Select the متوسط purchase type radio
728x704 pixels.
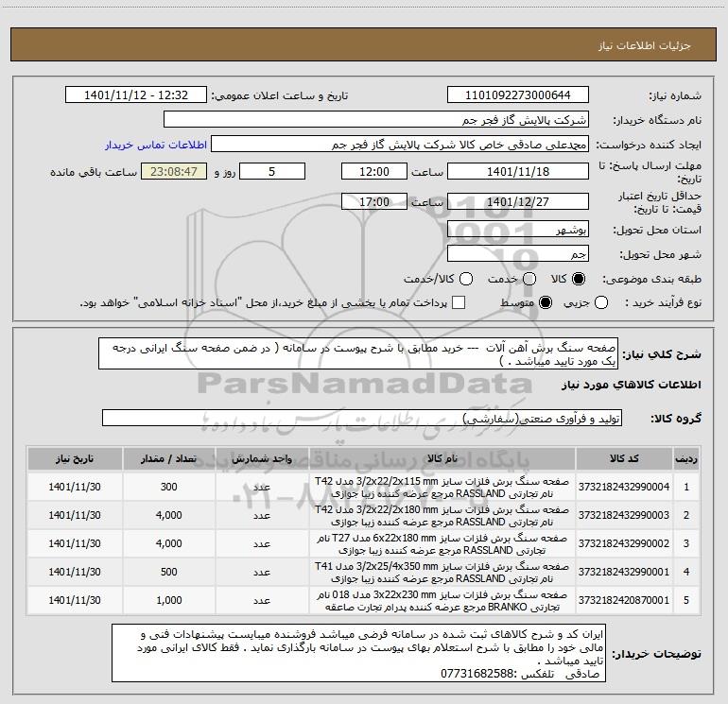[546, 303]
